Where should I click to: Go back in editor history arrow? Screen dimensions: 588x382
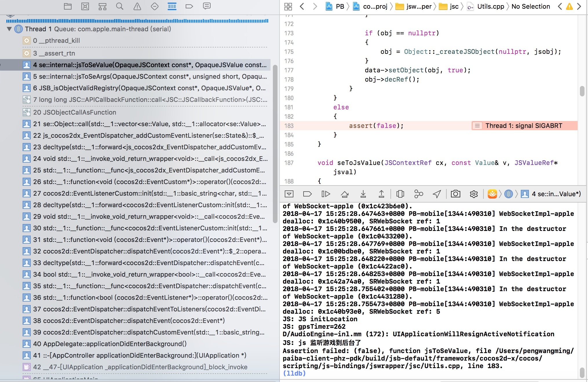(302, 6)
